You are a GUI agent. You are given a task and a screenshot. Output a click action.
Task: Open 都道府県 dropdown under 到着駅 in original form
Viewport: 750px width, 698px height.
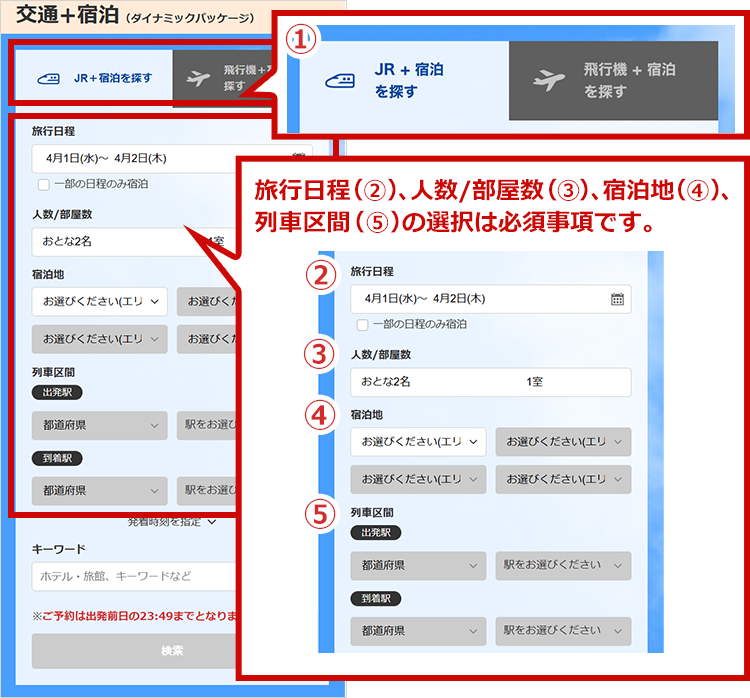99,491
